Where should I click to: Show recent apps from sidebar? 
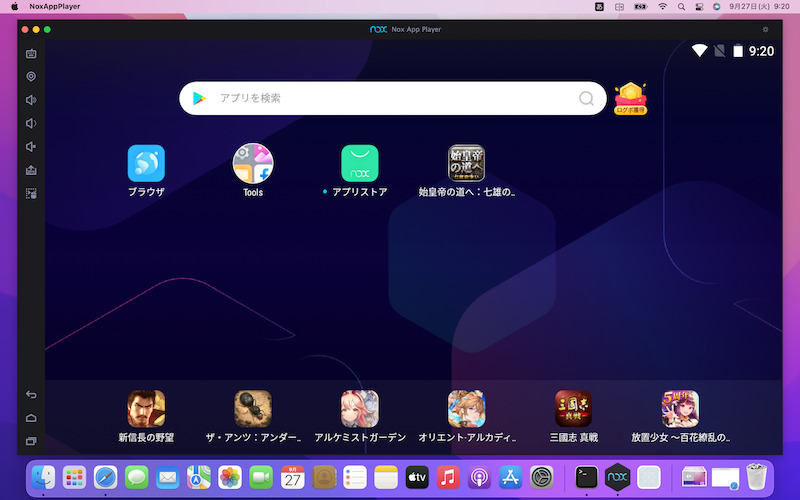[31, 441]
